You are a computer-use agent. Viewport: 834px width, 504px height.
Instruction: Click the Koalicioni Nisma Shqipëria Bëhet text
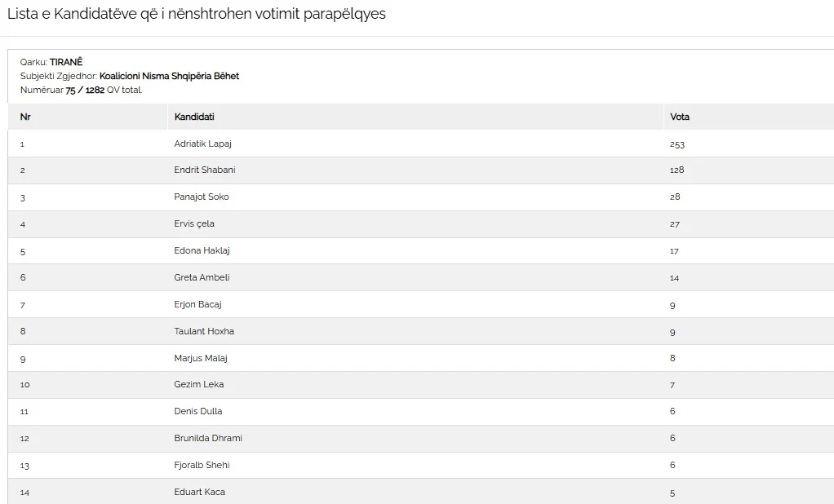click(x=169, y=76)
